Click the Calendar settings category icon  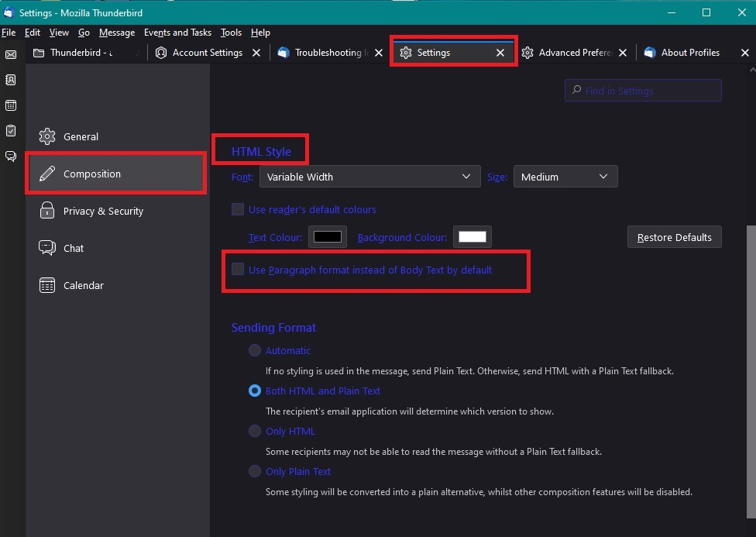pos(47,285)
